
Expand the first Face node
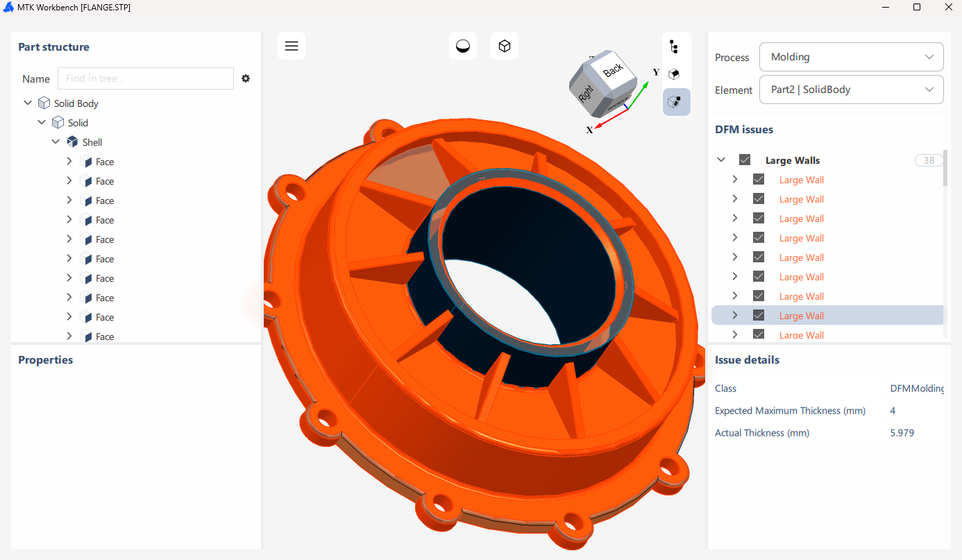[69, 161]
